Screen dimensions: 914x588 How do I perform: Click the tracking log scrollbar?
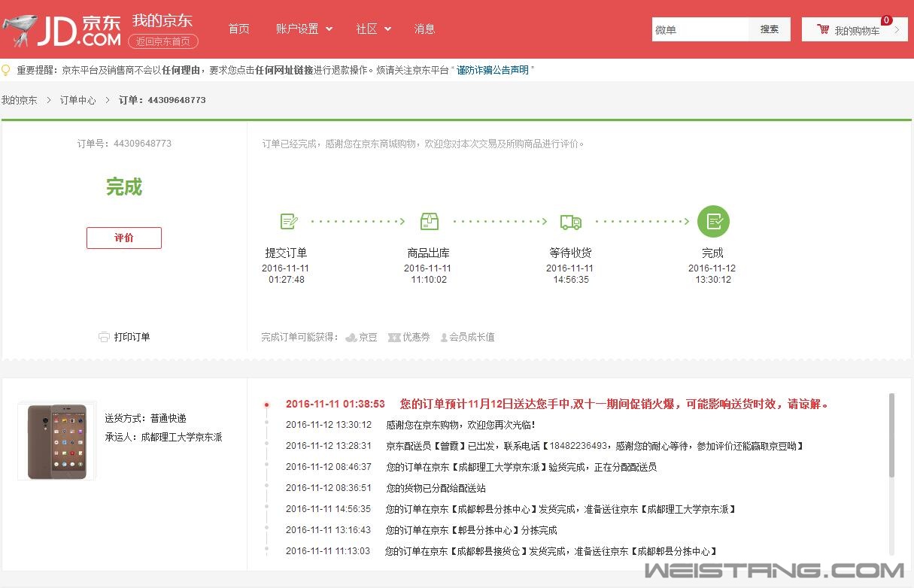point(892,435)
